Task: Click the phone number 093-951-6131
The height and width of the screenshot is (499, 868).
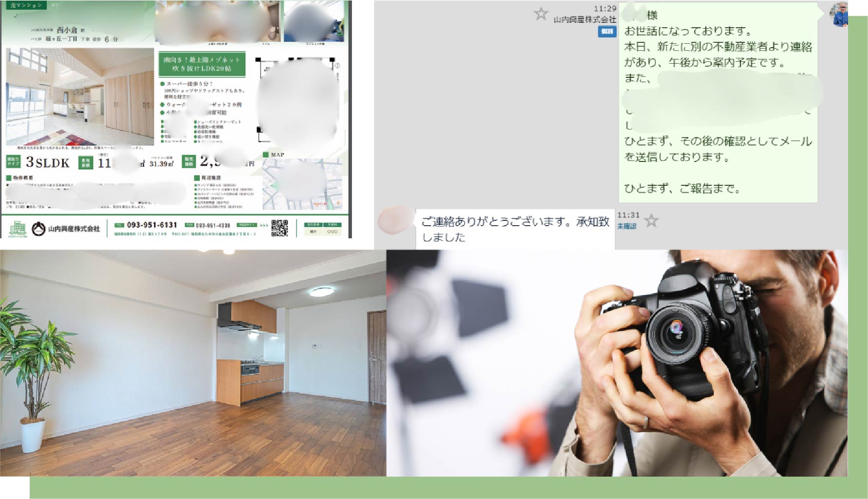Action: click(152, 225)
